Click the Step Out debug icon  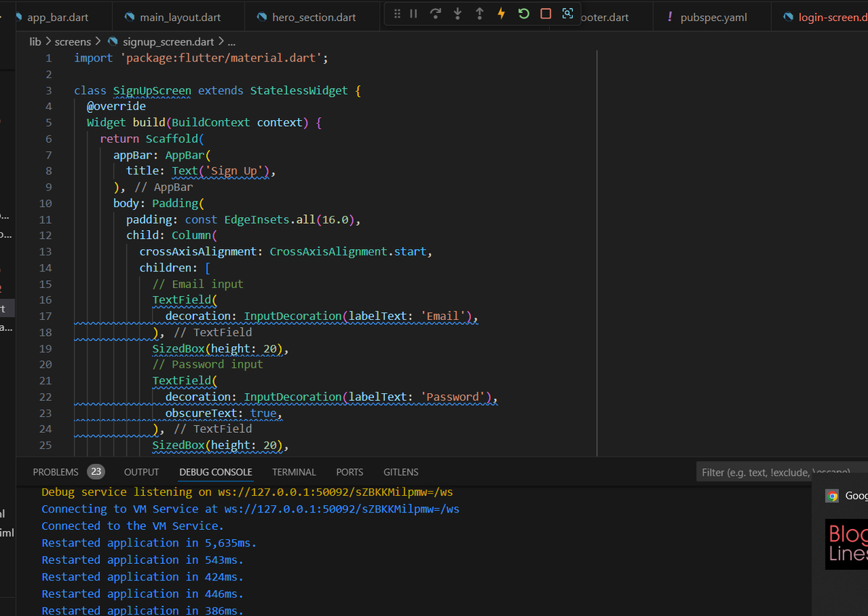pyautogui.click(x=480, y=14)
